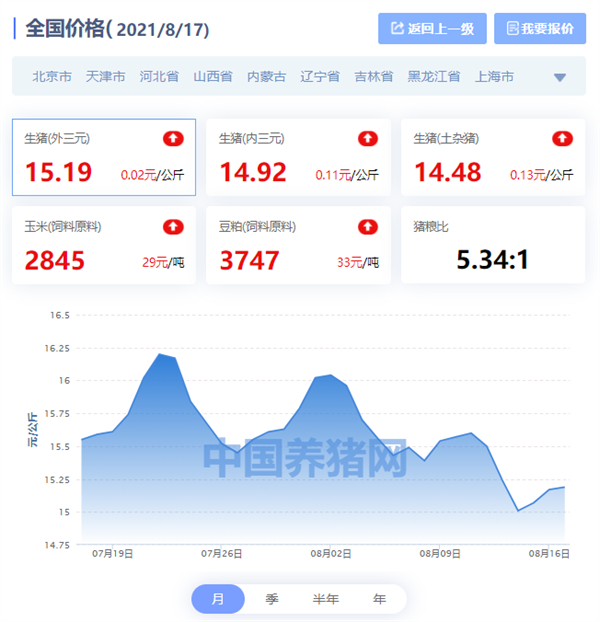Click the 我要报价 button
The height and width of the screenshot is (622, 600).
(540, 29)
